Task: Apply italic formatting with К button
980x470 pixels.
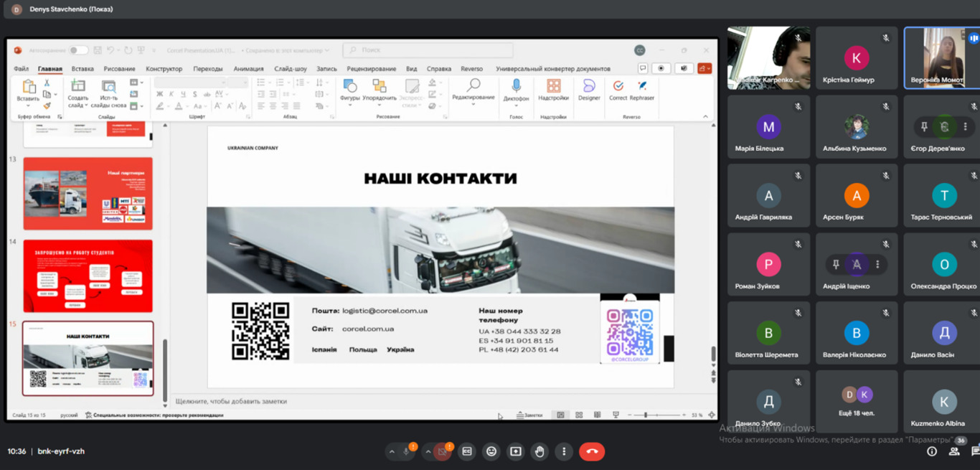Action: (x=171, y=94)
